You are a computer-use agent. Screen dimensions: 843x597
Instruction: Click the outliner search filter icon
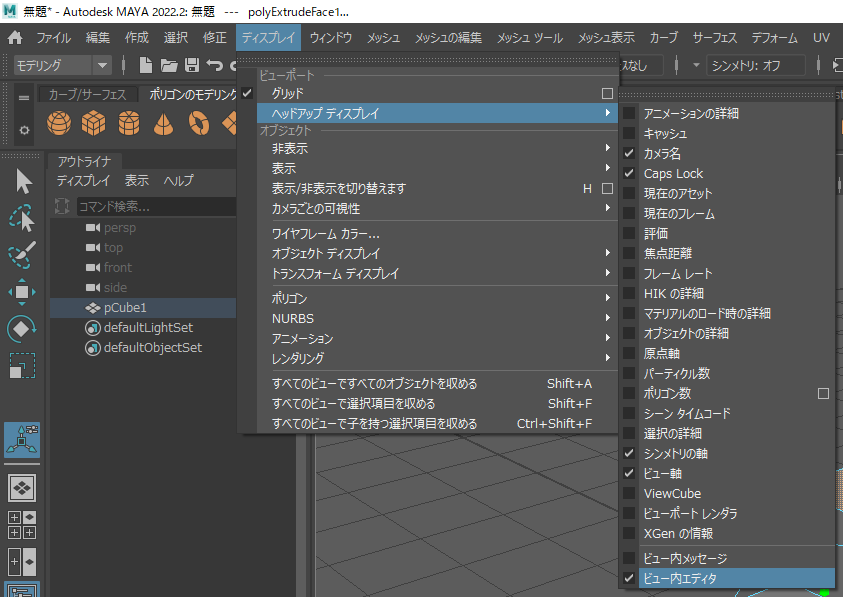[x=62, y=206]
